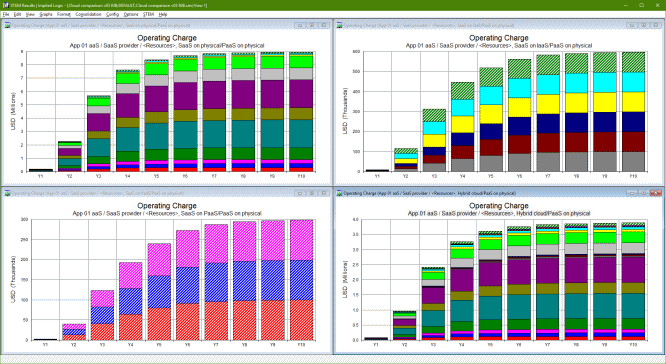
Task: Open the File menu
Action: point(6,14)
